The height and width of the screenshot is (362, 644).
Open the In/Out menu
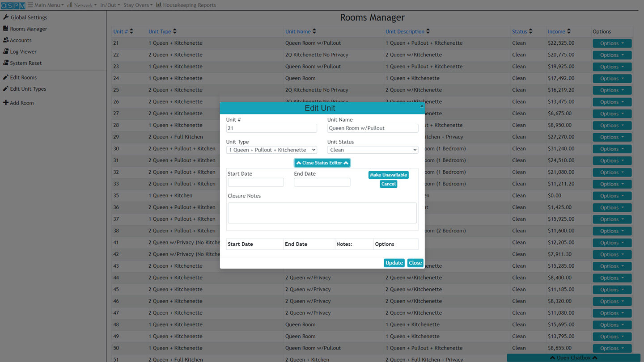110,5
